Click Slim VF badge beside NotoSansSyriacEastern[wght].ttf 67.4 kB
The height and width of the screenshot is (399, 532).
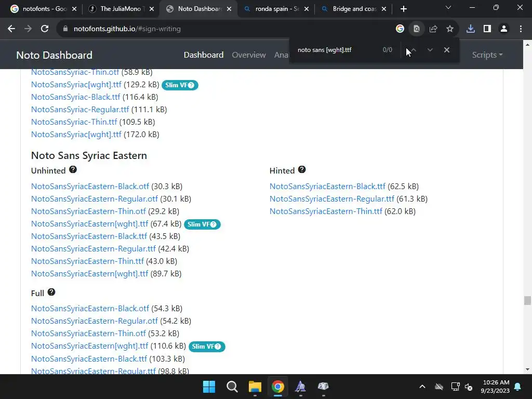tap(202, 224)
